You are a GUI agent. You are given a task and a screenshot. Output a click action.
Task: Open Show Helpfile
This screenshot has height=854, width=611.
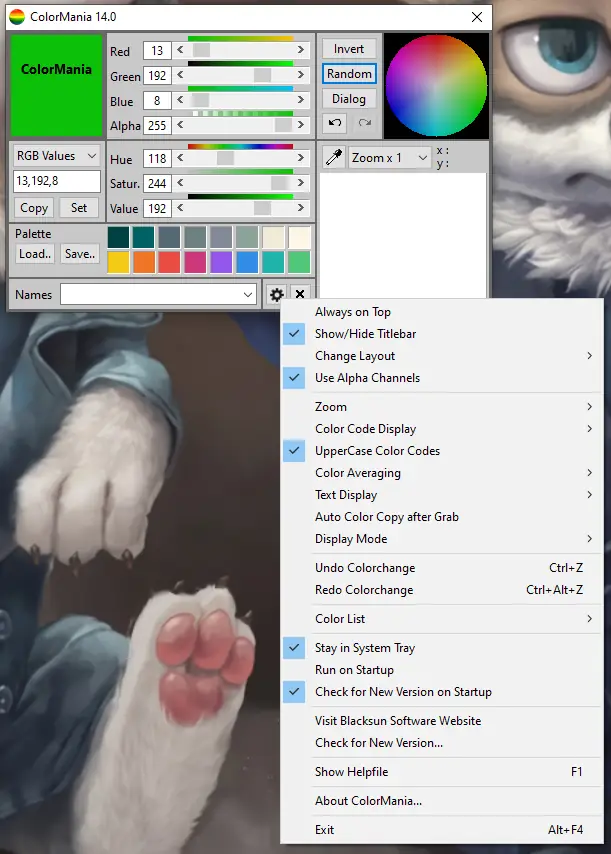(442, 772)
